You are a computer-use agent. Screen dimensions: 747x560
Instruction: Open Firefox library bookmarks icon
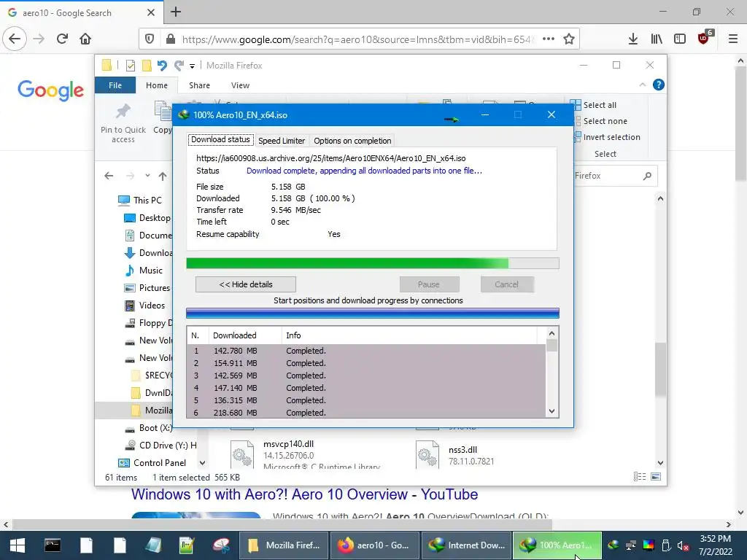[657, 39]
